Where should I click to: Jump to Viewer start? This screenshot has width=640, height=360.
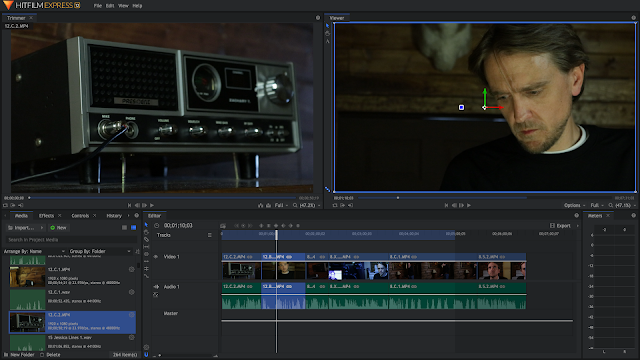(446, 205)
